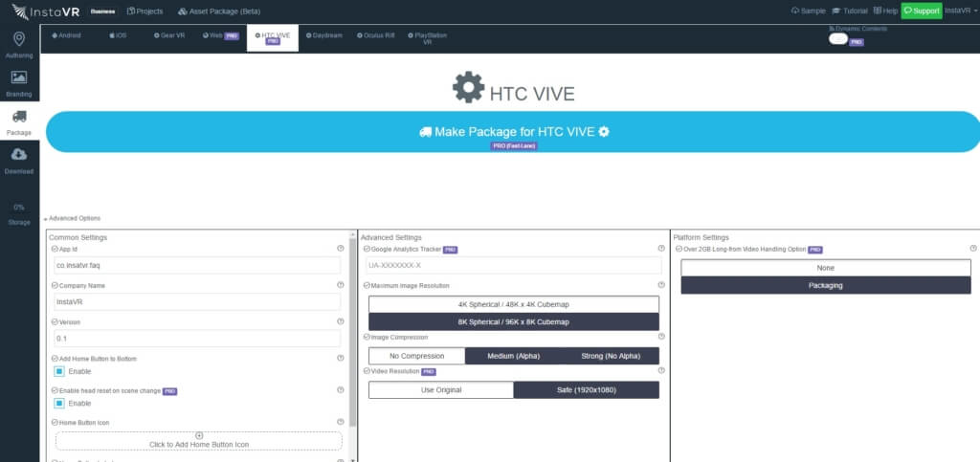
Task: Click the Google Analytics Tracker input field
Action: click(x=514, y=265)
